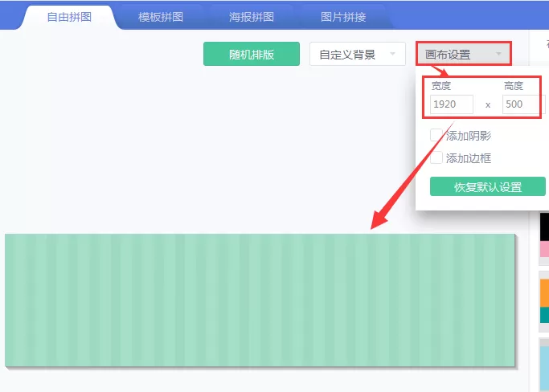Image resolution: width=549 pixels, height=392 pixels.
Task: Pick the black and pink background thumbnail
Action: [x=544, y=239]
